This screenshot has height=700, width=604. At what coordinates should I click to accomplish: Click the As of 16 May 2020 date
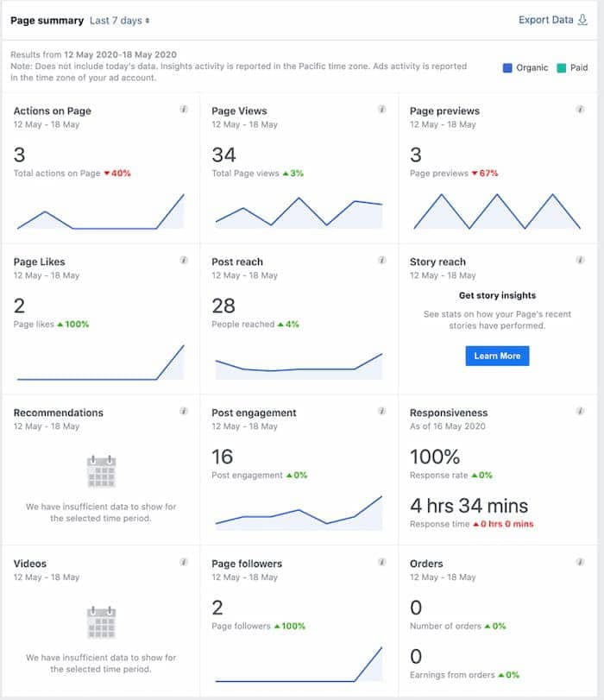447,426
